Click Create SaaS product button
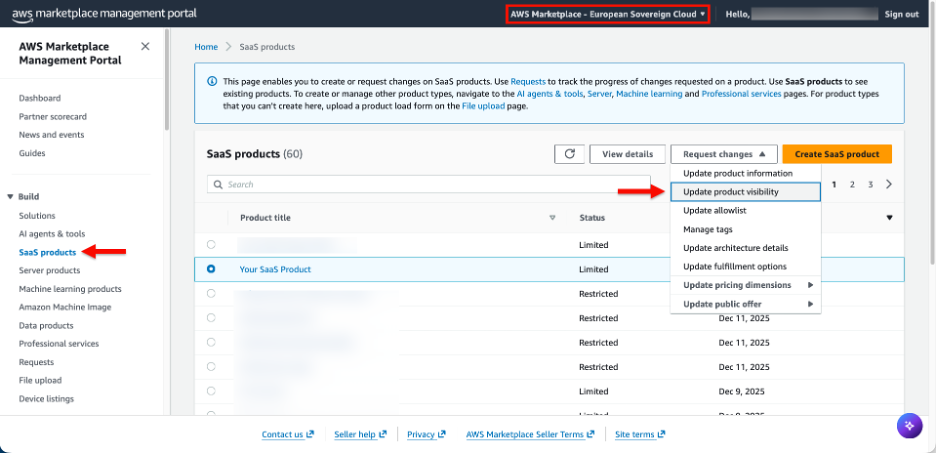The width and height of the screenshot is (936, 454). [x=837, y=154]
